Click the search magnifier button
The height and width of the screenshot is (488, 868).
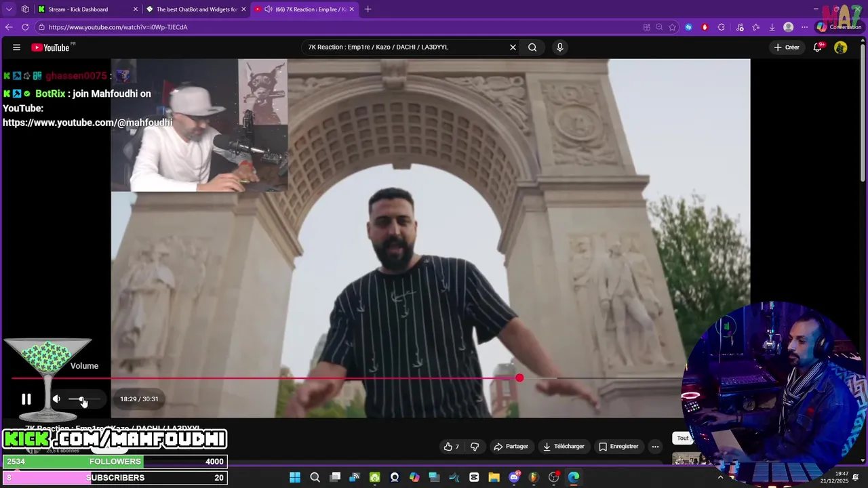[x=532, y=47]
